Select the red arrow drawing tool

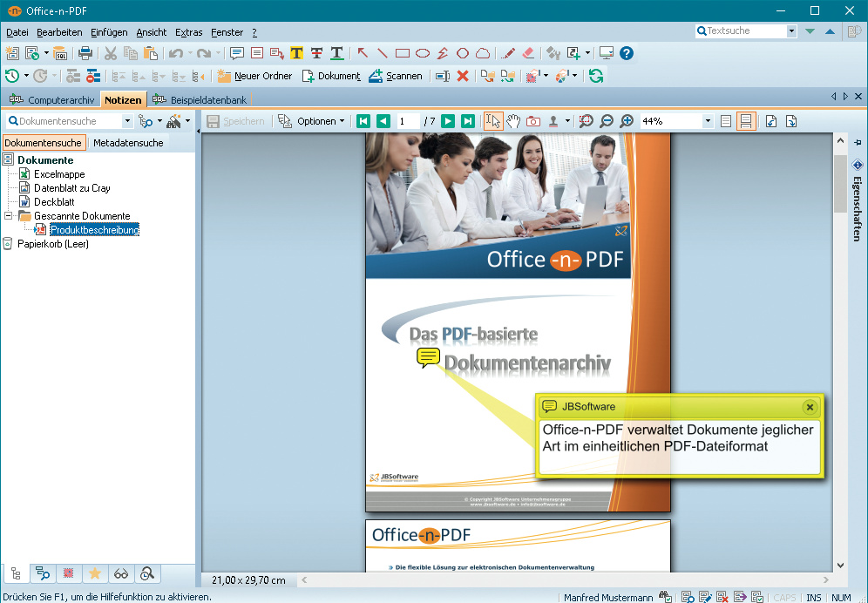[363, 53]
